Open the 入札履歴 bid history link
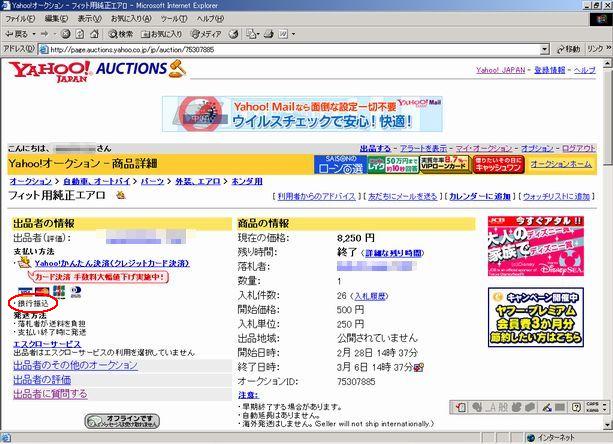This screenshot has width=613, height=444. tap(369, 296)
